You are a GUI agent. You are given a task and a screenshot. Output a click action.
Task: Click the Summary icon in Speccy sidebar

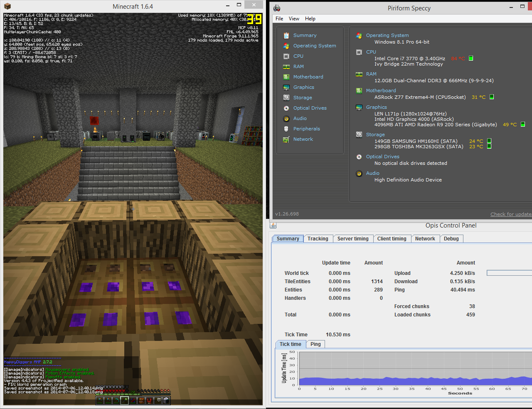[x=286, y=35]
